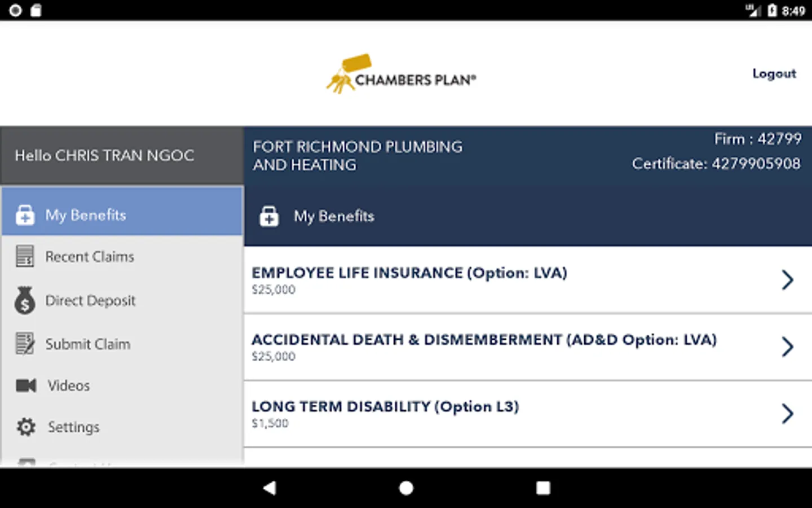This screenshot has height=508, width=812.
Task: Click the Recent Claims receipt icon
Action: pos(25,256)
